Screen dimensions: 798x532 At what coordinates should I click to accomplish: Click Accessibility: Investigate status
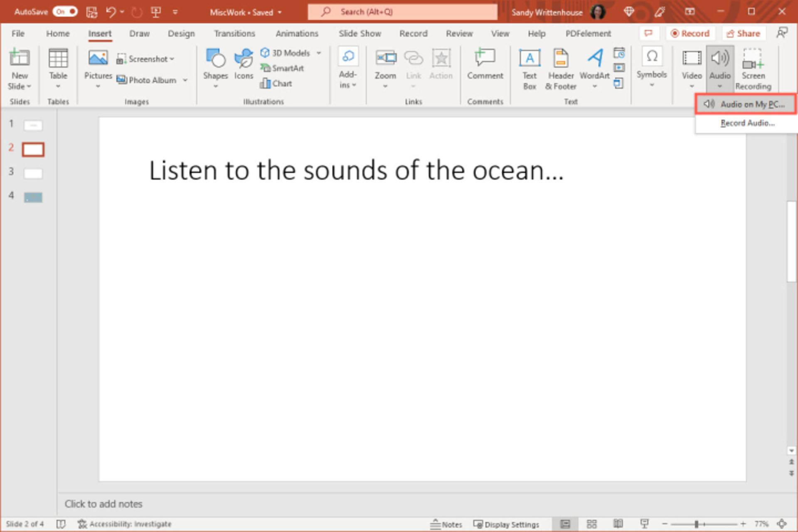pyautogui.click(x=124, y=524)
